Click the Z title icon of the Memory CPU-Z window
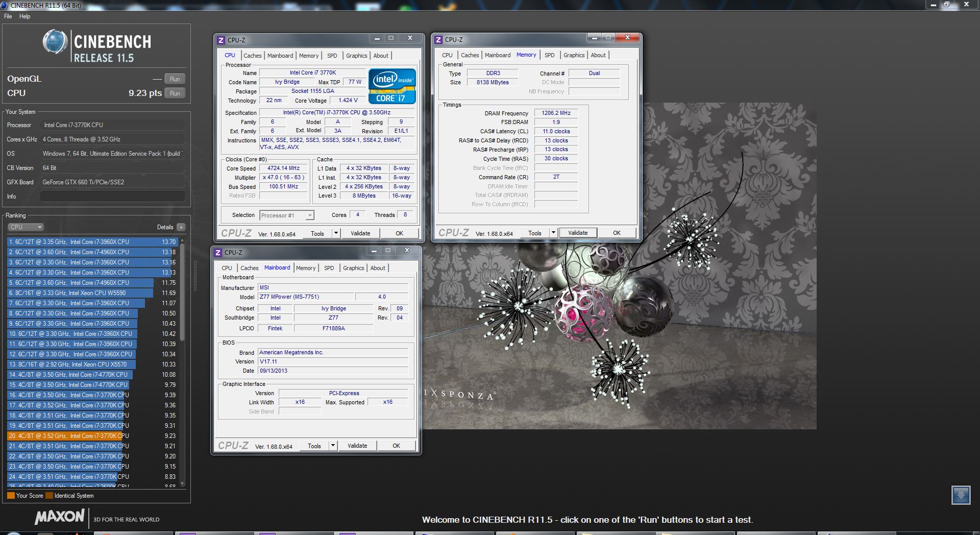The image size is (980, 535). (x=438, y=39)
